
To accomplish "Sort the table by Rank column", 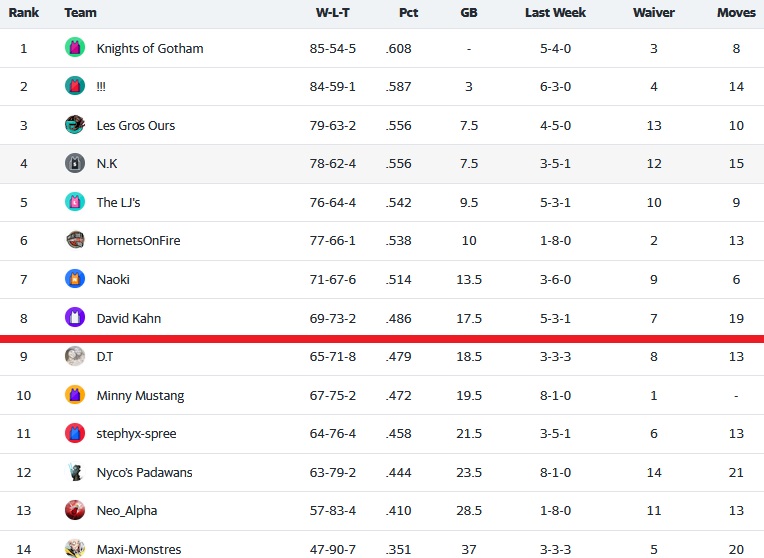I will (x=23, y=13).
